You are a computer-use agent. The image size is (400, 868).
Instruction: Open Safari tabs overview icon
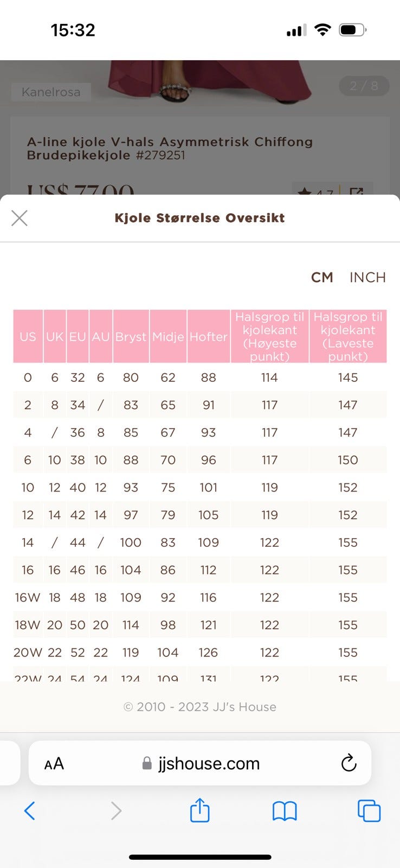(369, 811)
